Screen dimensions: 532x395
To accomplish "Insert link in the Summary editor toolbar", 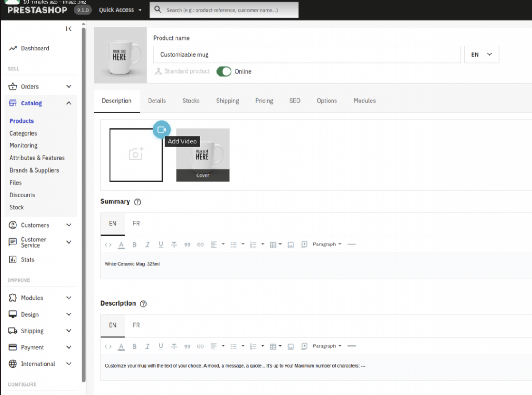I will coord(200,244).
